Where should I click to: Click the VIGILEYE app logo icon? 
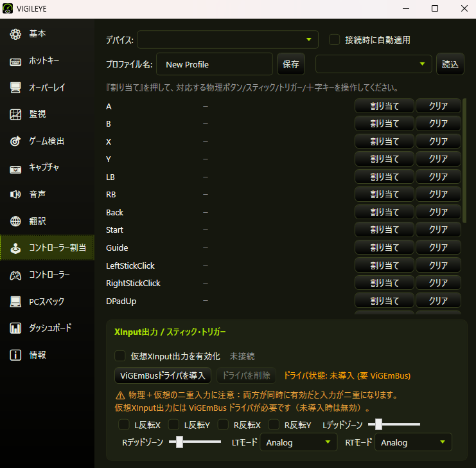tap(8, 8)
